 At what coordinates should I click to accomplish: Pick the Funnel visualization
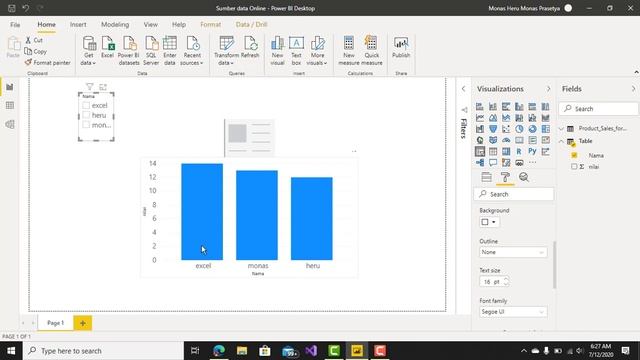pos(493,129)
